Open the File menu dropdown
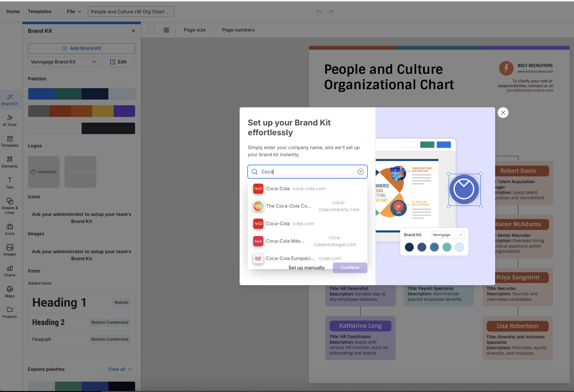Screen dimensions: 574x392 74,12
